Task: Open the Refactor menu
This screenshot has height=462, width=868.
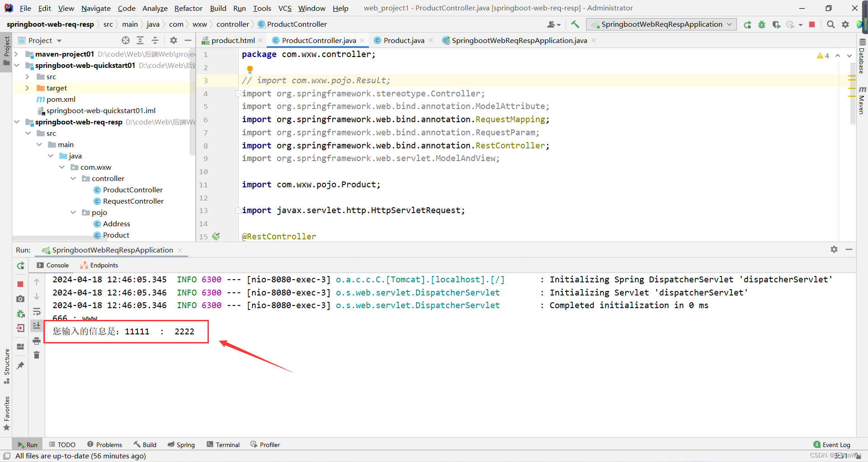Action: 188,8
